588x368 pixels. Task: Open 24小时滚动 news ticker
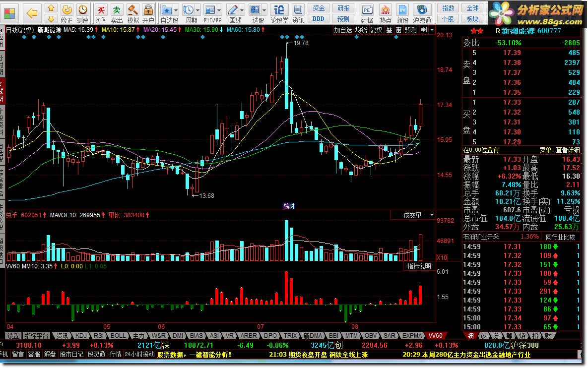pos(139,354)
